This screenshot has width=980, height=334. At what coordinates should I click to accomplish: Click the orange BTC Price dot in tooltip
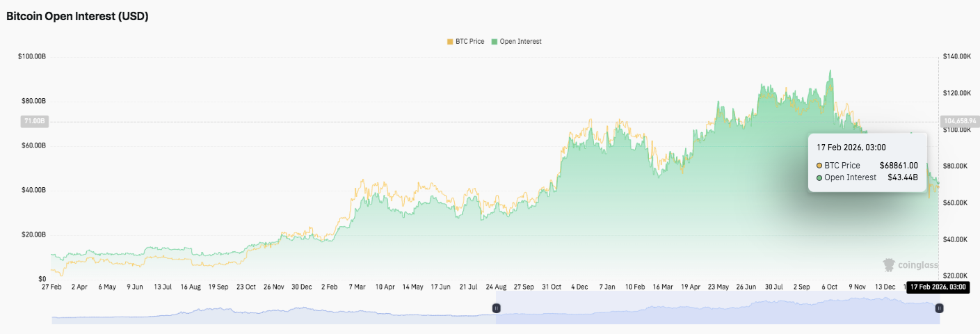click(819, 166)
